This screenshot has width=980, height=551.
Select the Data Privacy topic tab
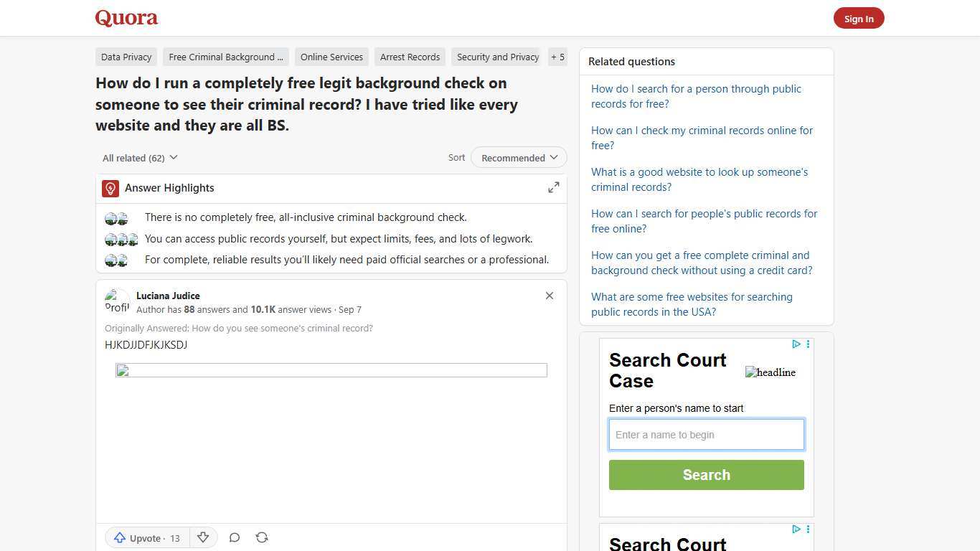126,57
